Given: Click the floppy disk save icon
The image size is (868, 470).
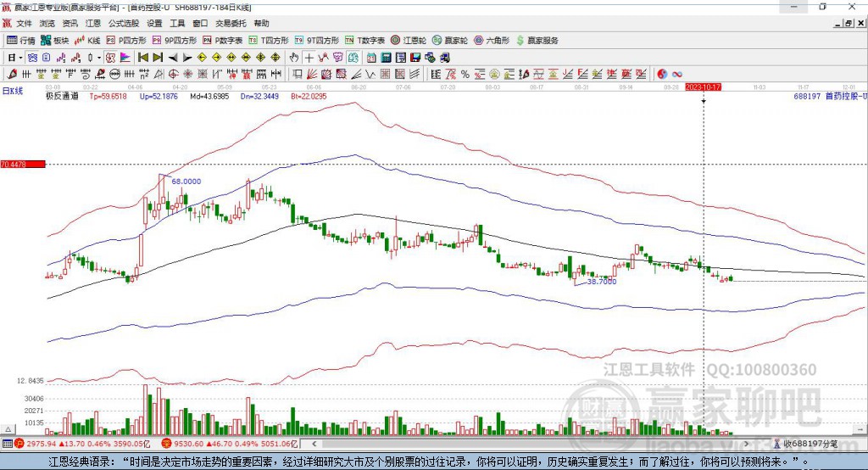Looking at the screenshot, I should point(415,58).
